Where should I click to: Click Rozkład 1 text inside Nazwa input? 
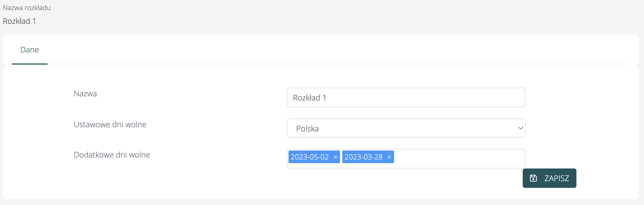pos(309,98)
